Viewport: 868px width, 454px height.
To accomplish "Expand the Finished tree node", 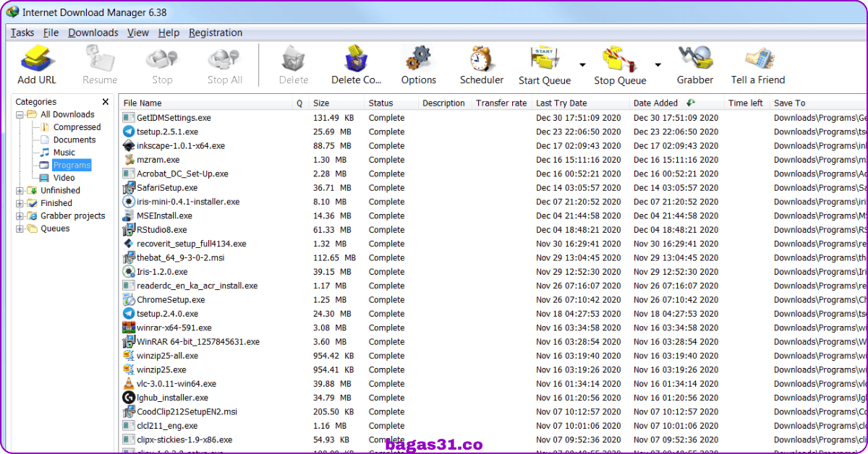I will point(20,203).
